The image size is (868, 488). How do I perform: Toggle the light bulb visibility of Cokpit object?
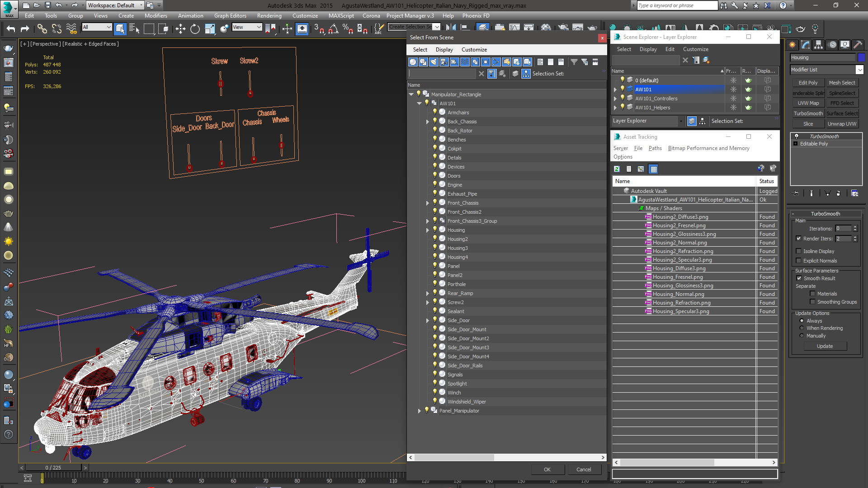pos(435,148)
